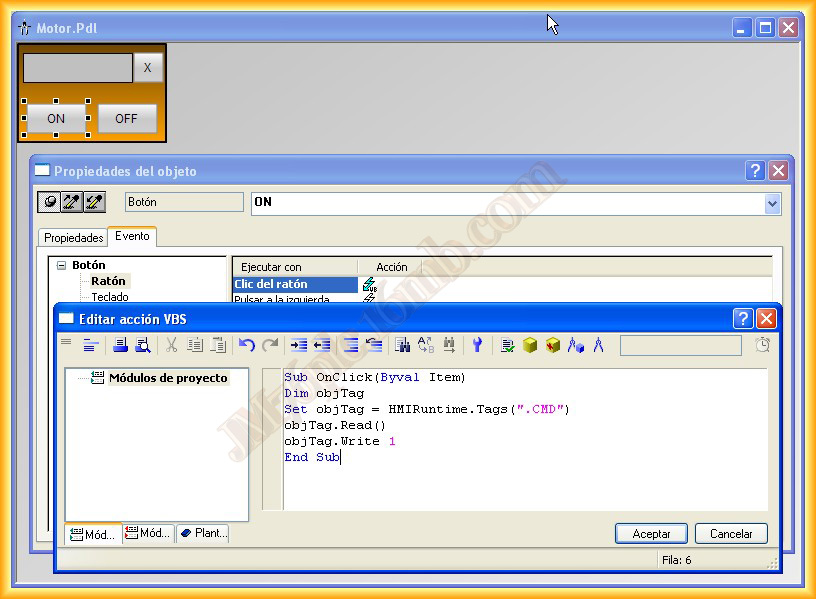Select Módulos de proyecto tree node

click(x=167, y=378)
